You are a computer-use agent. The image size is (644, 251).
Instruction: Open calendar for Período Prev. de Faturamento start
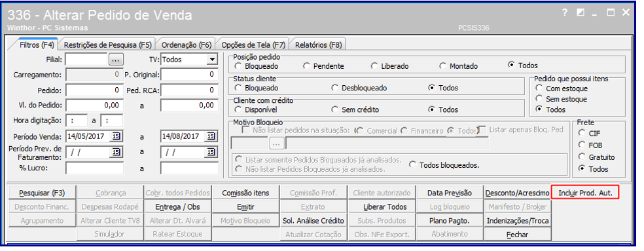point(116,152)
